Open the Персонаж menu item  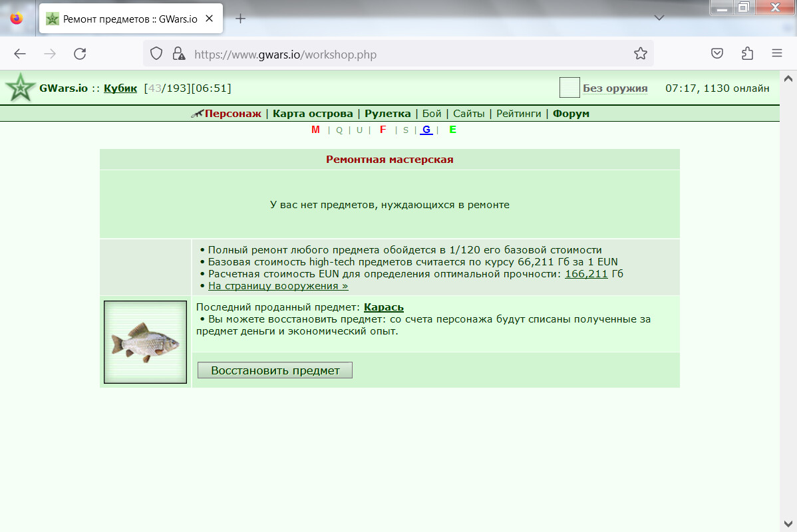tap(233, 114)
